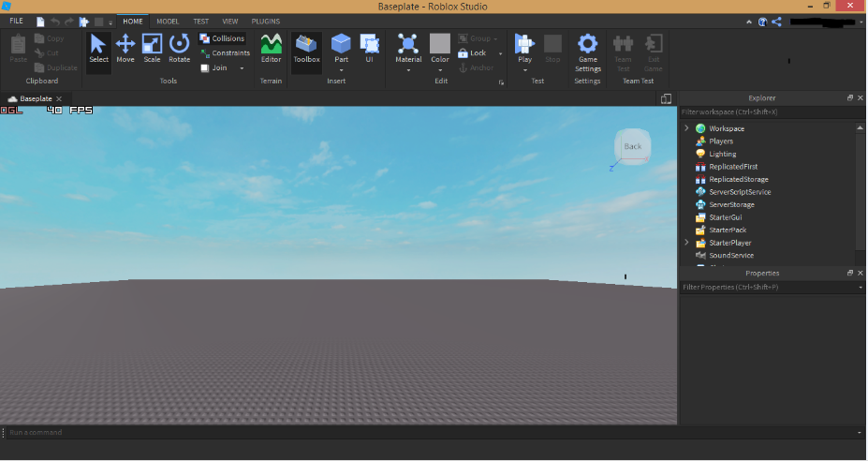The image size is (868, 461).
Task: Switch to the TEST tab
Action: 201,21
